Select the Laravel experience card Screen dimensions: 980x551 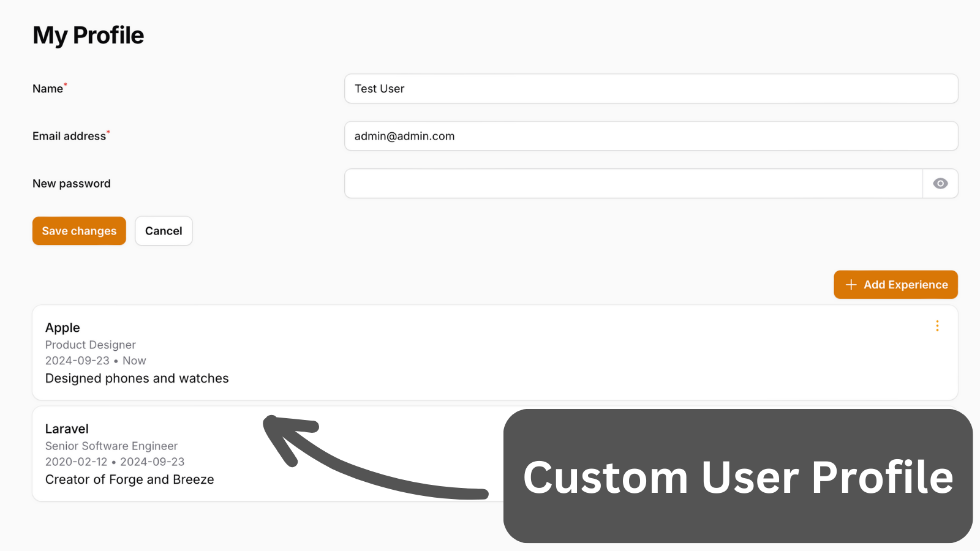coord(268,454)
